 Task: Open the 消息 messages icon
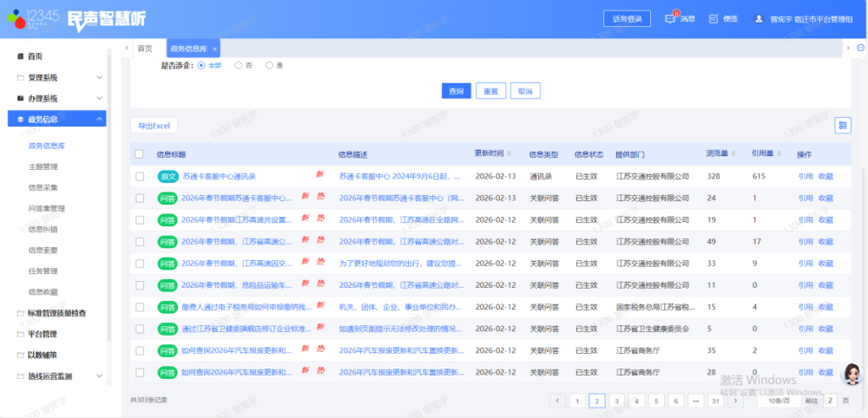tap(671, 18)
